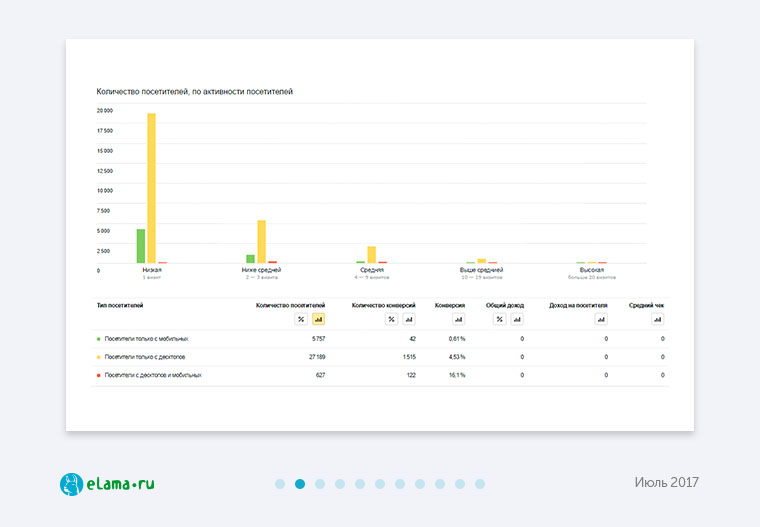Click the yellow bar for Ниже средней
Viewport: 760px width, 527px height.
coord(262,241)
